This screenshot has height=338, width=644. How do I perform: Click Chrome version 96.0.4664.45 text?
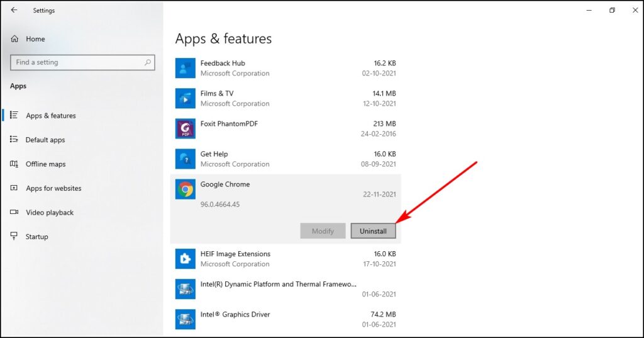pos(220,205)
